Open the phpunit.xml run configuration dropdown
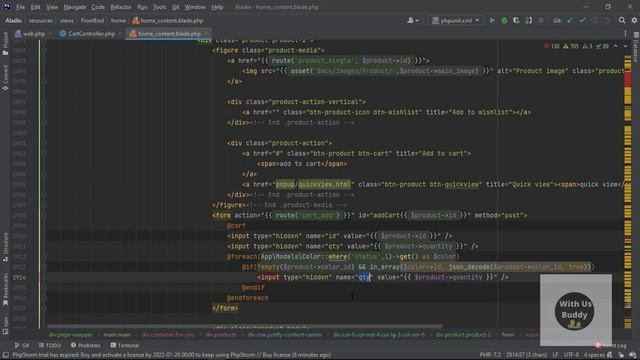The image size is (640, 360). [456, 20]
